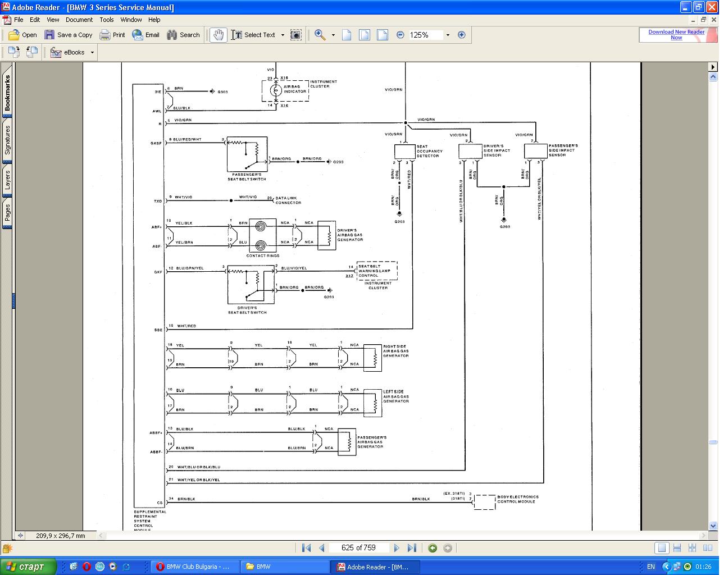Open the Windows Start button
The image size is (728, 575).
(28, 567)
